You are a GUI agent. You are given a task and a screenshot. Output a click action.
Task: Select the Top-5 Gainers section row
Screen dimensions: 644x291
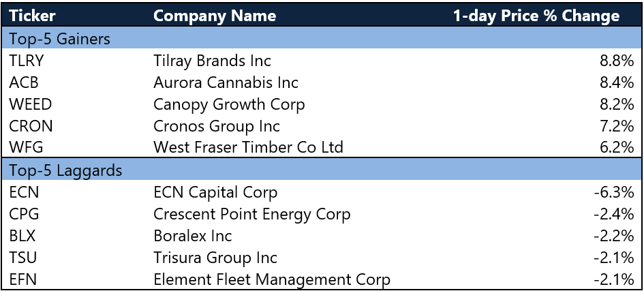click(x=322, y=39)
